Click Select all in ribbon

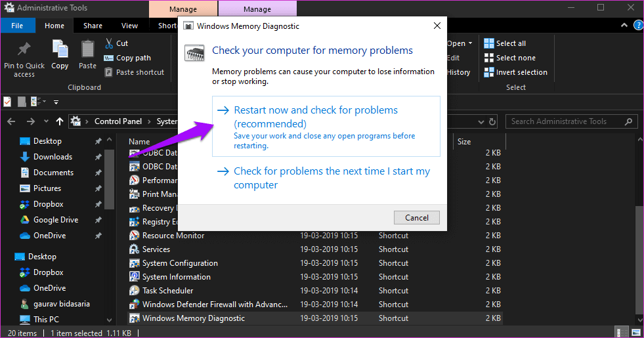tap(505, 43)
